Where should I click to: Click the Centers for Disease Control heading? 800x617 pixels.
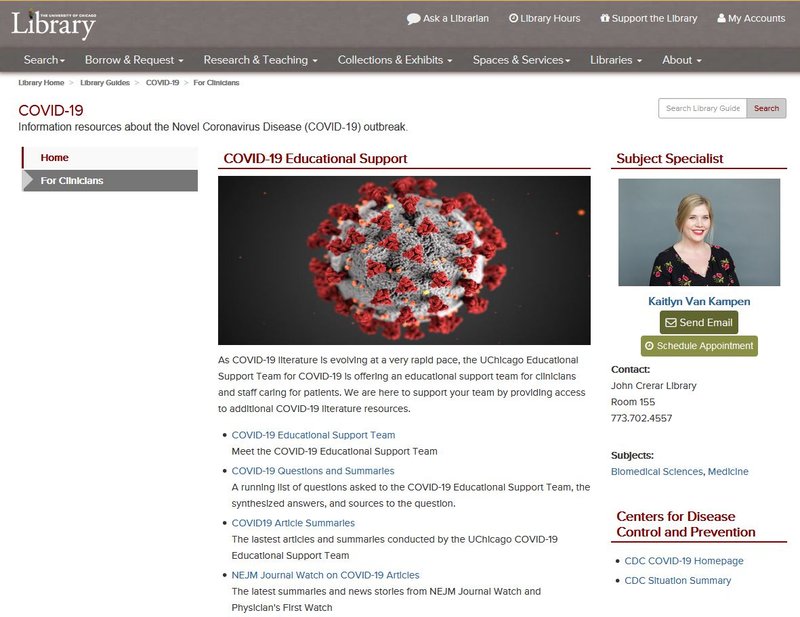(686, 524)
